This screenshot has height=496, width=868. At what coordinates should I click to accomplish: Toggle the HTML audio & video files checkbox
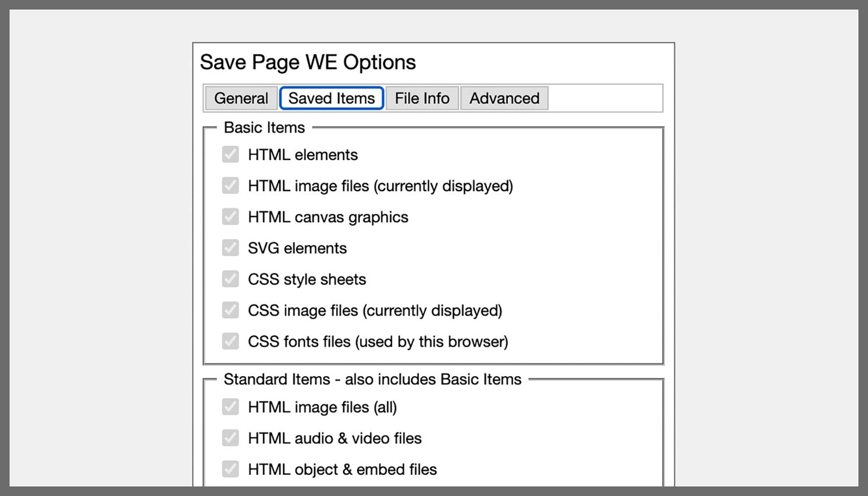[x=231, y=438]
